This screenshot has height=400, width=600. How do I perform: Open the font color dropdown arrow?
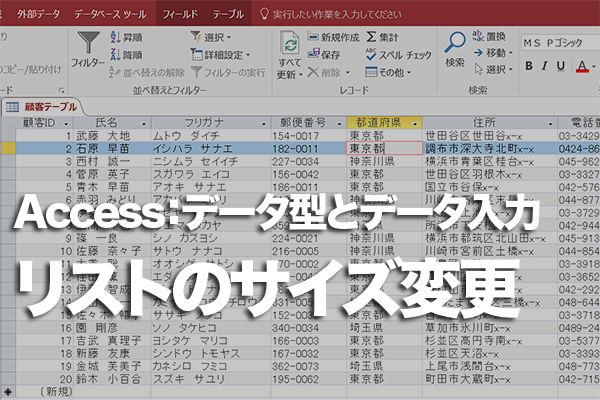[593, 66]
